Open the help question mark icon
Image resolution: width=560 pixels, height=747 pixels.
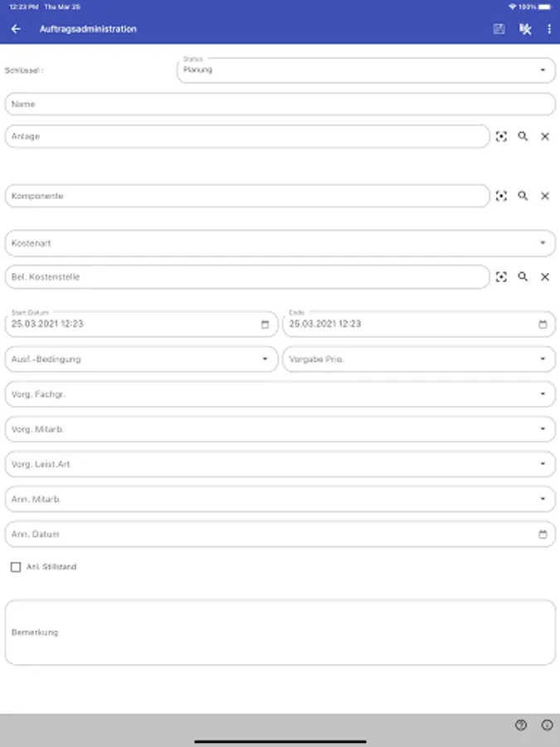521,725
